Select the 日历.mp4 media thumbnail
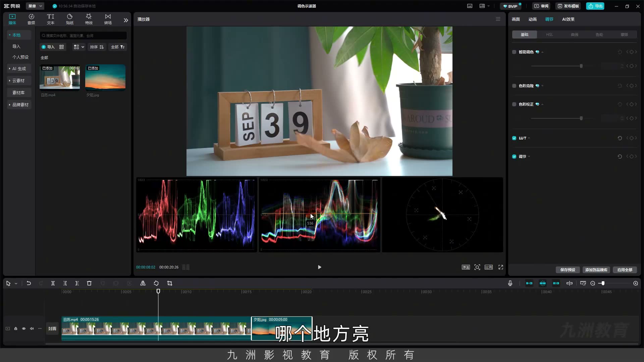644x362 pixels. pos(60,78)
